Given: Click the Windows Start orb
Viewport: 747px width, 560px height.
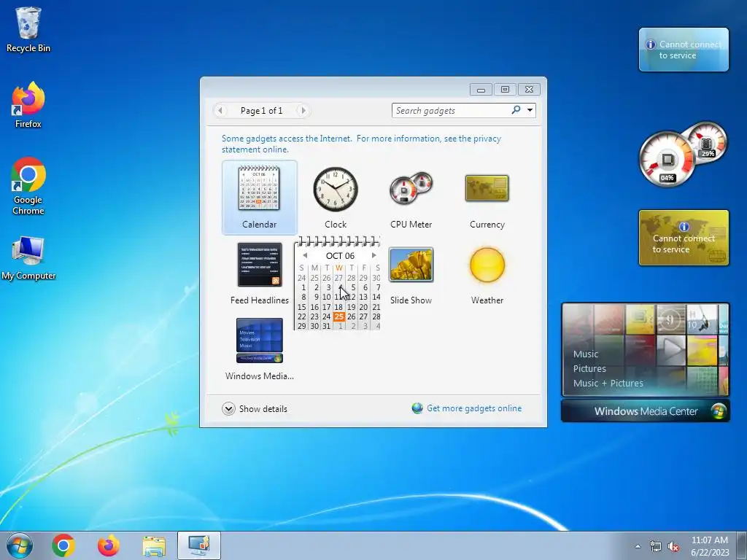Looking at the screenshot, I should point(20,545).
